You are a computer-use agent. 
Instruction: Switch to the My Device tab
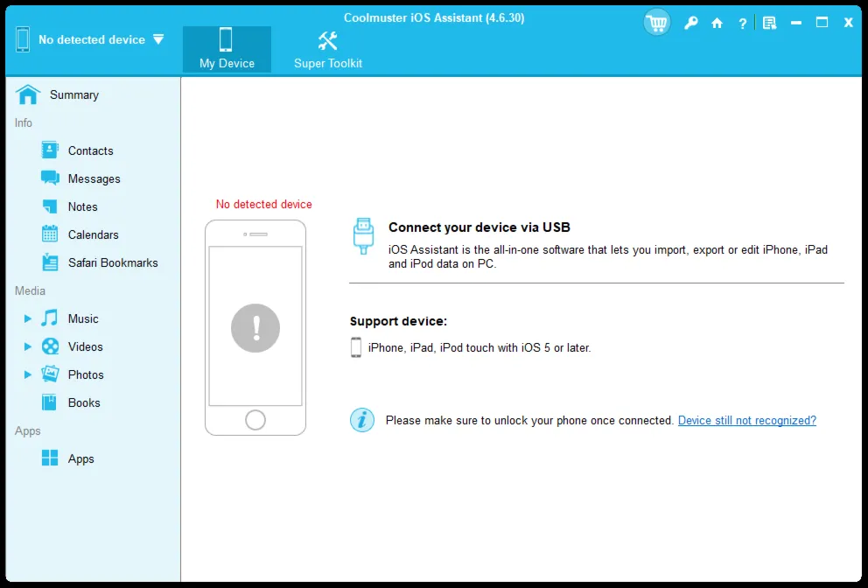227,49
